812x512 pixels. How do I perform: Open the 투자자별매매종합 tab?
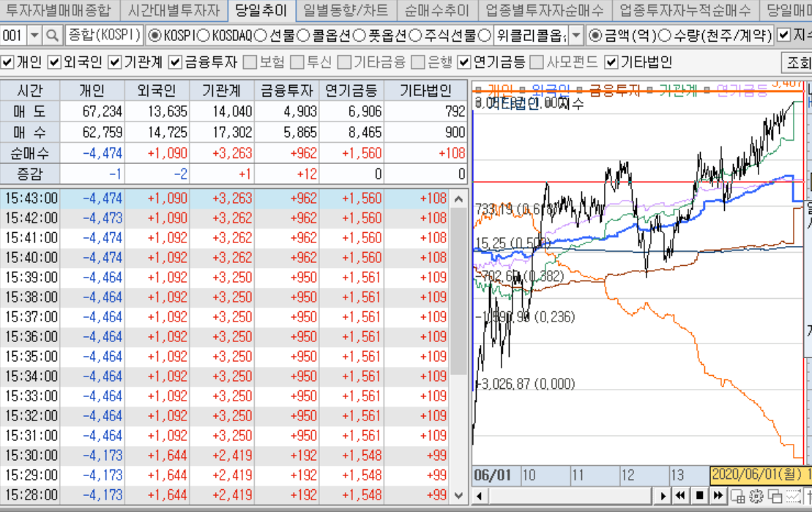(59, 10)
